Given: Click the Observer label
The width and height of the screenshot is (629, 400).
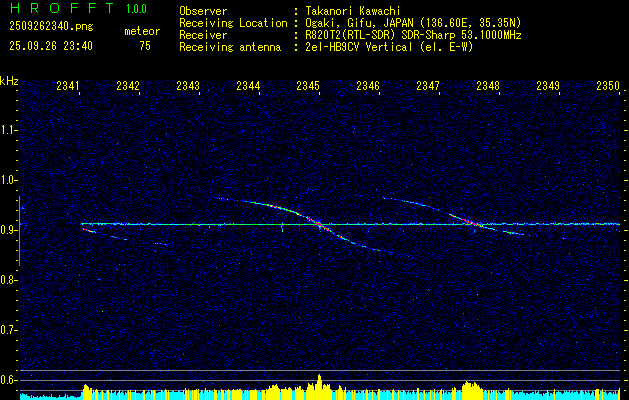Looking at the screenshot, I should click(203, 11).
